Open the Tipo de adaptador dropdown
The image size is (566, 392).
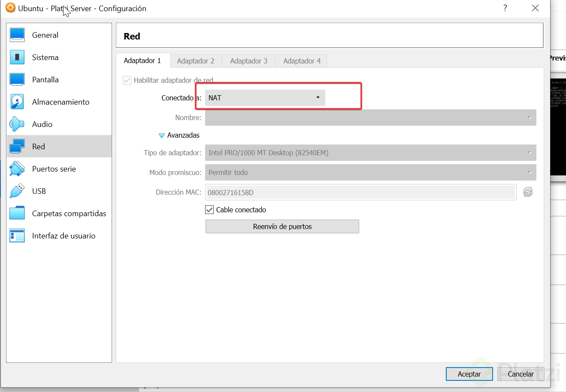(x=370, y=153)
